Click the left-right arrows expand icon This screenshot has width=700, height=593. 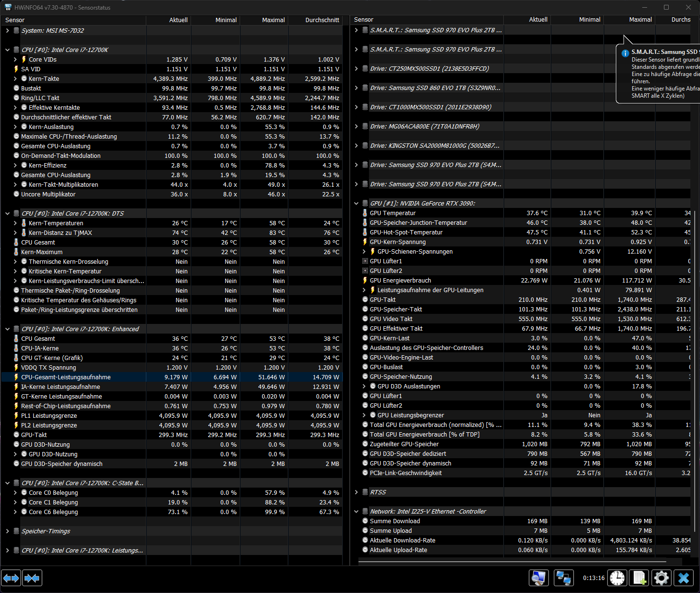click(x=11, y=578)
